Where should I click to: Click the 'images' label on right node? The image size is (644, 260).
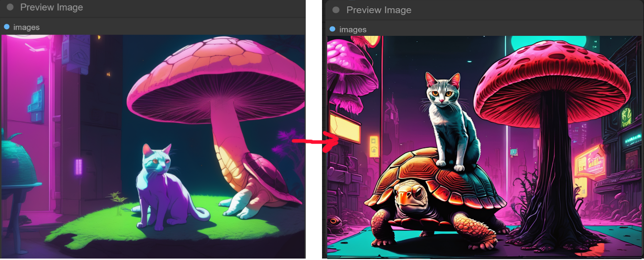(353, 30)
